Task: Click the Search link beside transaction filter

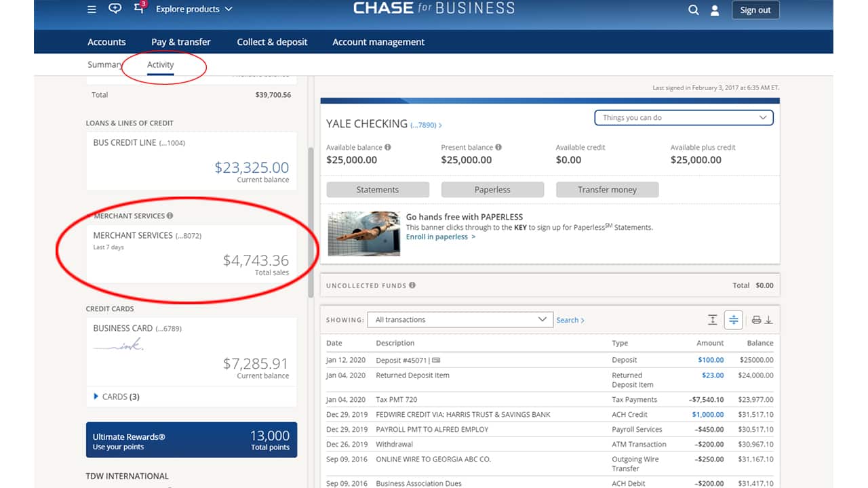Action: pos(570,320)
